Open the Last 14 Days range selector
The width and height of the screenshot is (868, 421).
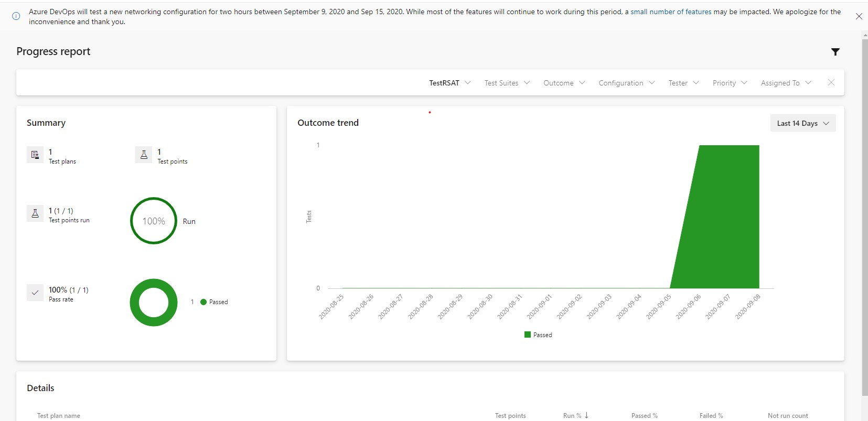(802, 123)
